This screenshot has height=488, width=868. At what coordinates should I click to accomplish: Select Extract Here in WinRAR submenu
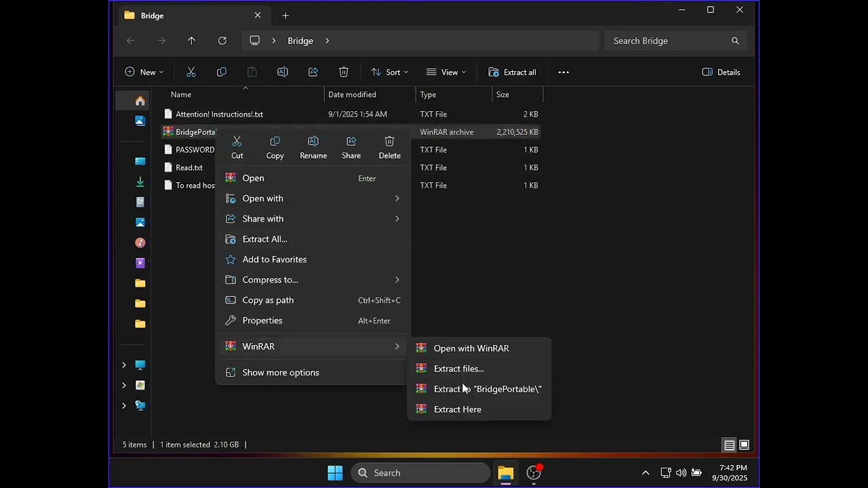(x=479, y=409)
